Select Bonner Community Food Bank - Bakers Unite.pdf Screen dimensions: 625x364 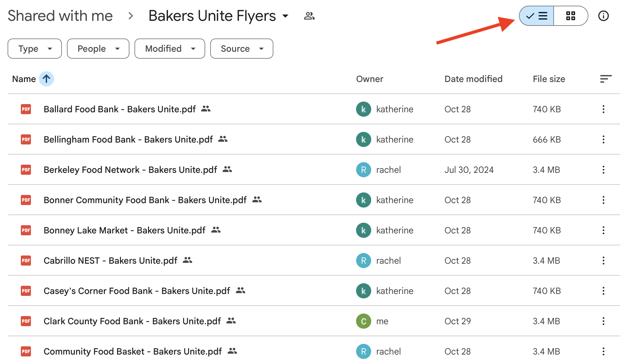(x=145, y=200)
